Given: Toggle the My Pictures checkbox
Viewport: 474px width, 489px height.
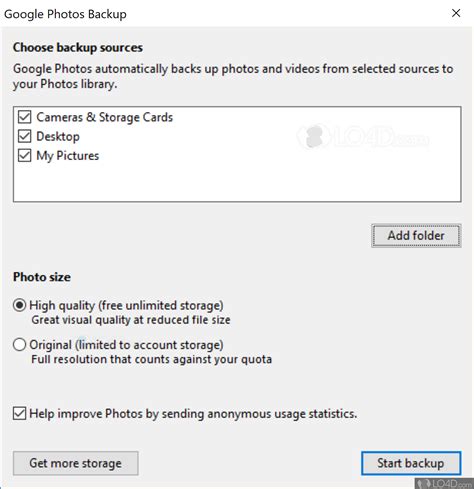Looking at the screenshot, I should click(24, 155).
